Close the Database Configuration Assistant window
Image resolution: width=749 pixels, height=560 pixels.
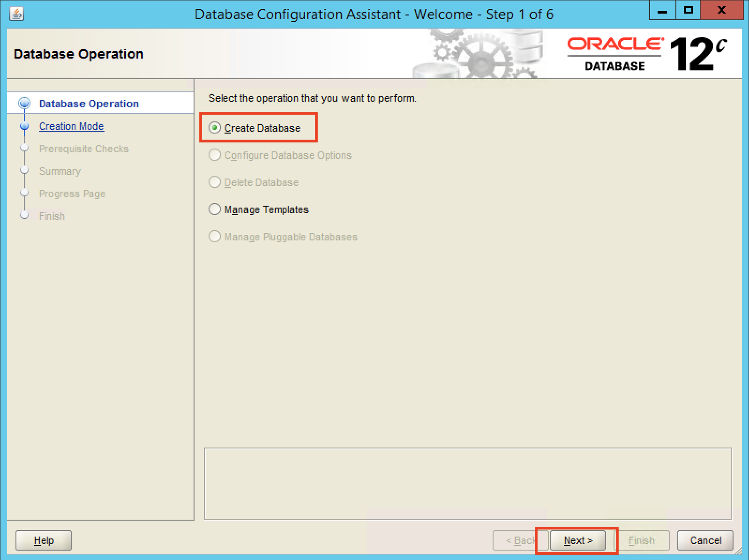click(x=722, y=10)
